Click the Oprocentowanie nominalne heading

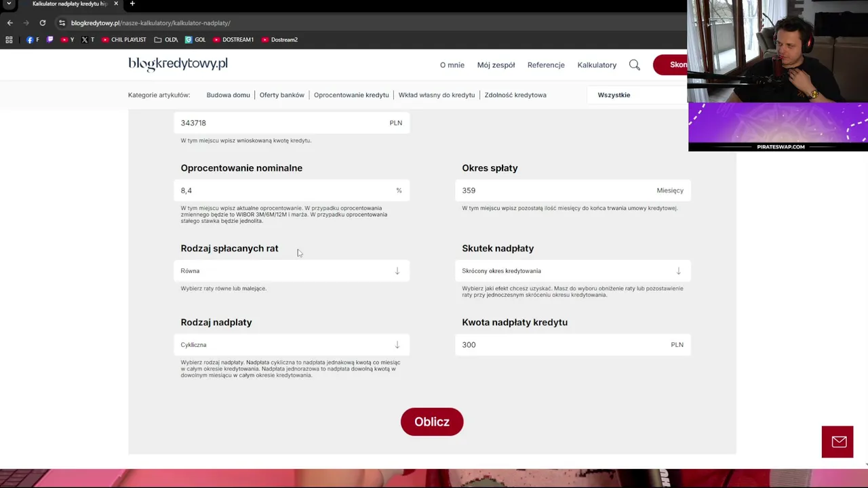[241, 168]
